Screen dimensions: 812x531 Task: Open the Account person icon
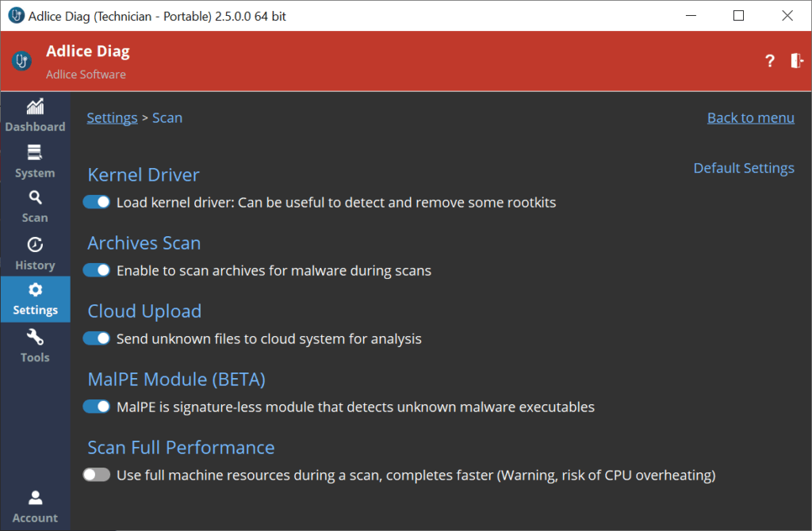coord(35,498)
